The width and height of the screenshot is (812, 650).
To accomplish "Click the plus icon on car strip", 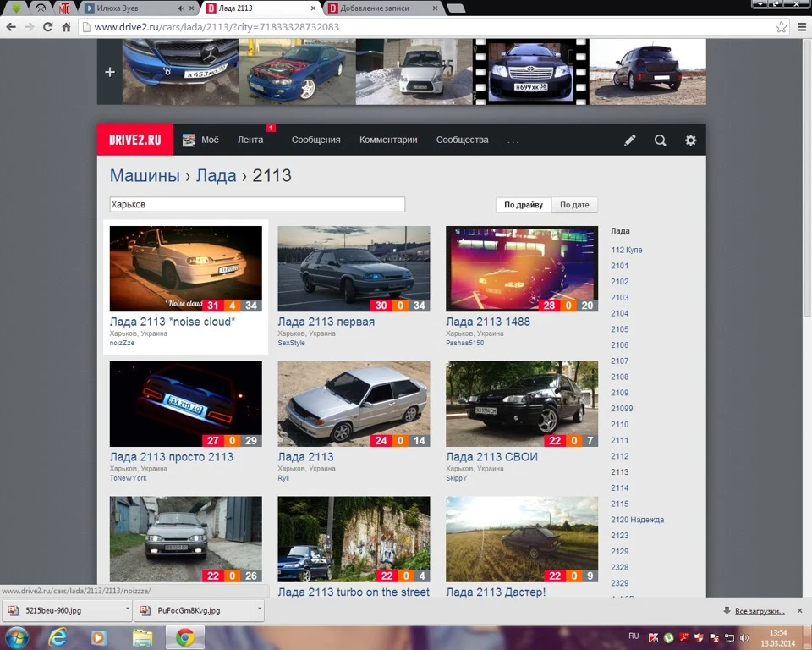I will (110, 72).
